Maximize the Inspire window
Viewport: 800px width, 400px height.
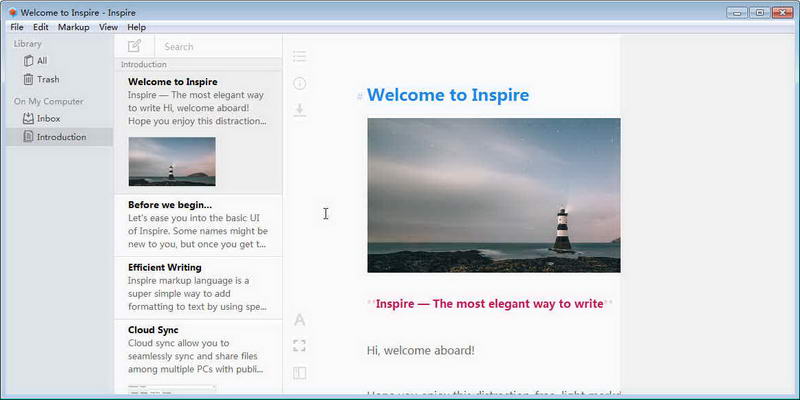[759, 12]
